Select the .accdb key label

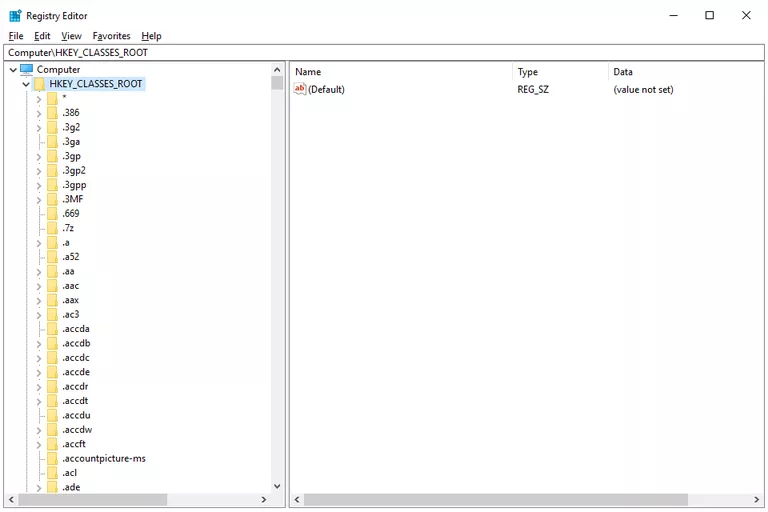click(76, 343)
